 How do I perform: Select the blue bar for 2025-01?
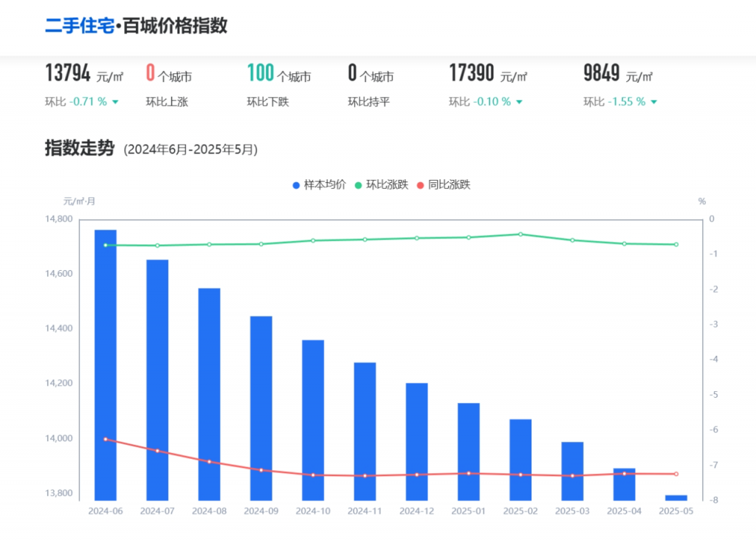point(469,450)
